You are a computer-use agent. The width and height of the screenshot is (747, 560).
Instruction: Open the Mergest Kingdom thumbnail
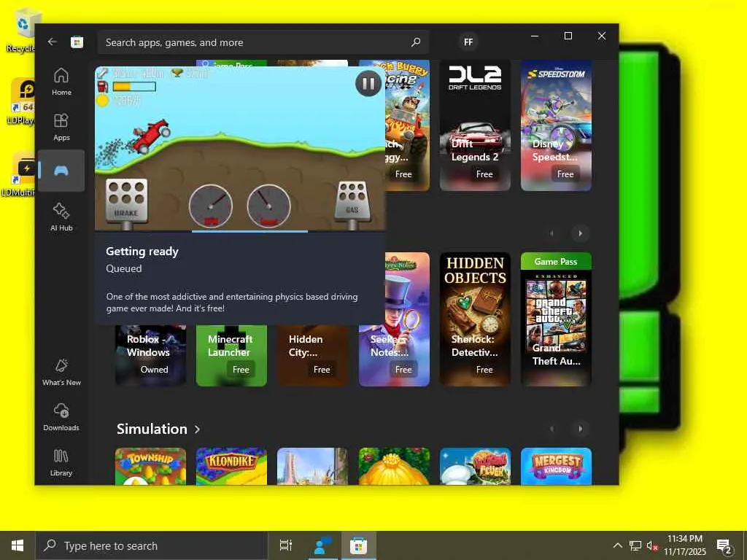pyautogui.click(x=556, y=466)
